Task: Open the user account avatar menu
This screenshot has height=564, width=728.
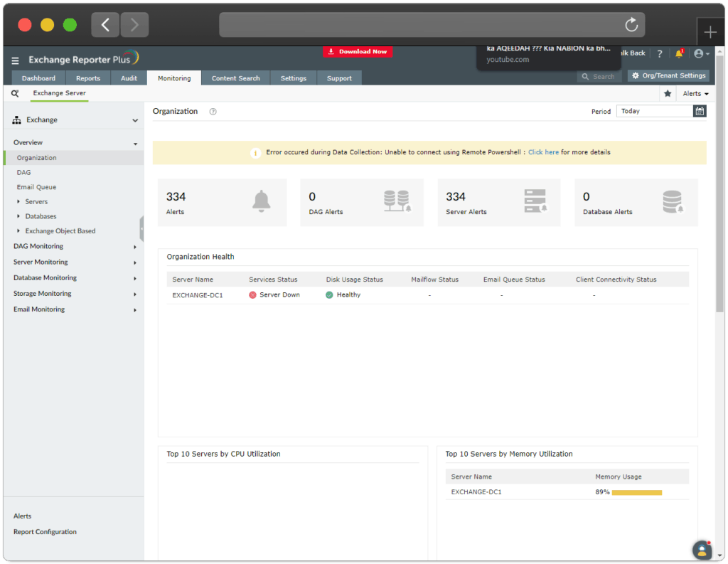Action: click(x=701, y=54)
